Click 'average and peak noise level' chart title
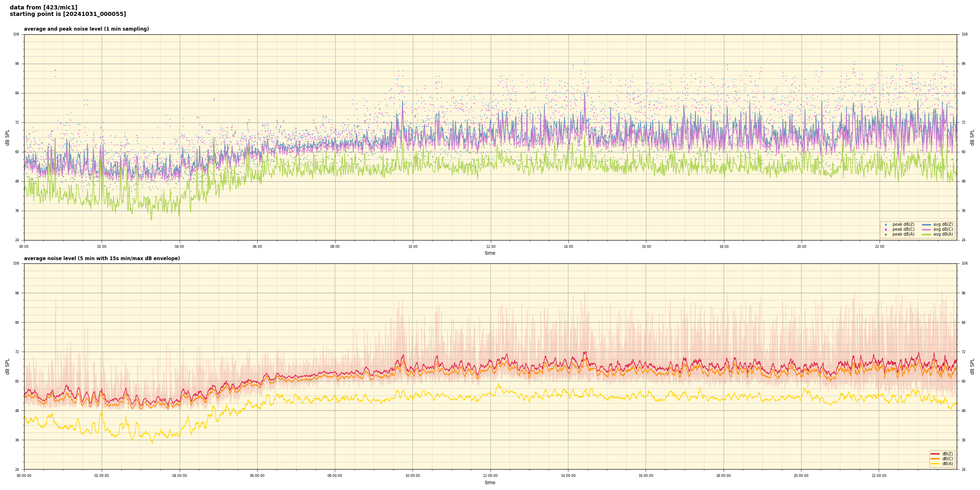This screenshot has height=490, width=980. (86, 29)
